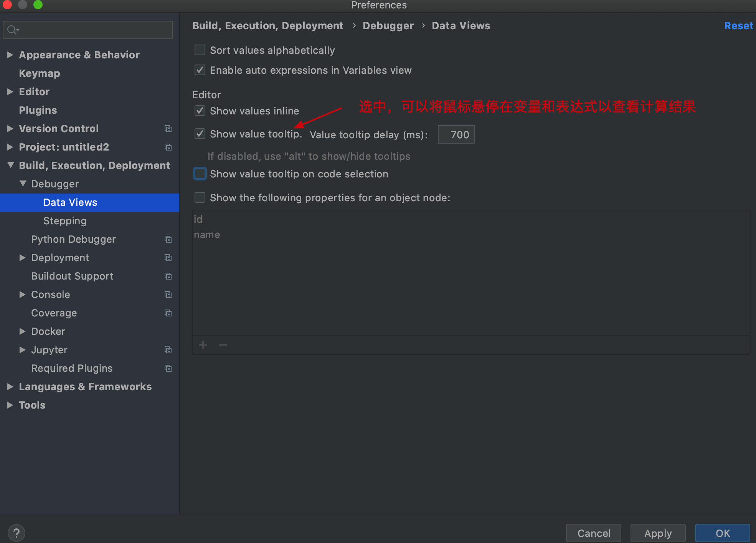
Task: Click the project-level icon beside Required Plugins
Action: coord(168,368)
